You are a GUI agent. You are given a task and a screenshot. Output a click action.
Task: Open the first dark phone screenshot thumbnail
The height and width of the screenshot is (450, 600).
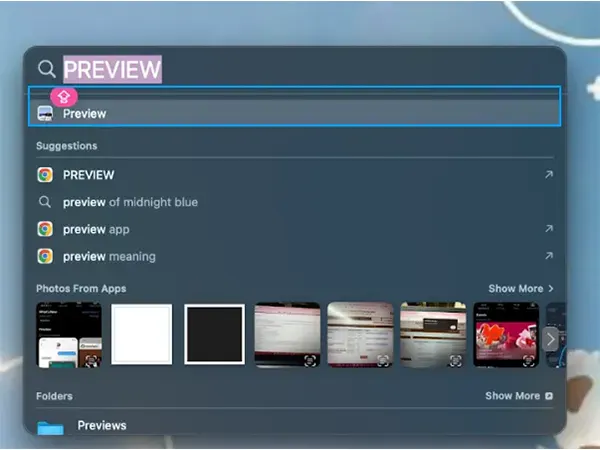pos(69,335)
